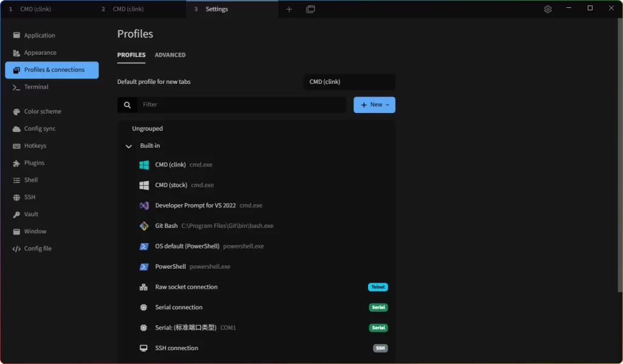Select Profiles & connections in sidebar
The width and height of the screenshot is (623, 364).
(52, 70)
